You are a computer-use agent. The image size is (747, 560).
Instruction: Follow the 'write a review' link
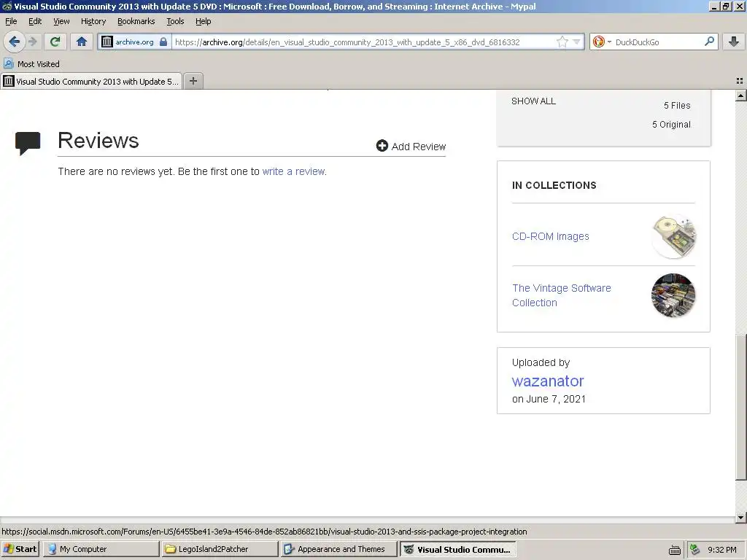point(293,171)
